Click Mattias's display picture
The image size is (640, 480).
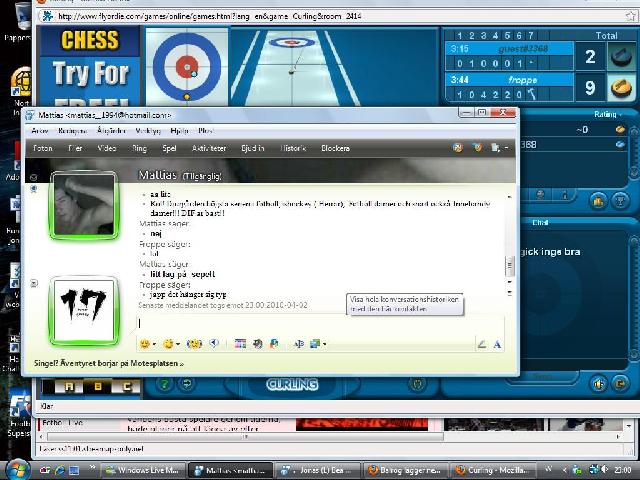pos(84,205)
